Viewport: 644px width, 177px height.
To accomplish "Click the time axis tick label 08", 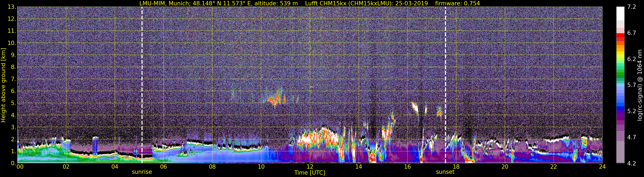I will pos(212,167).
